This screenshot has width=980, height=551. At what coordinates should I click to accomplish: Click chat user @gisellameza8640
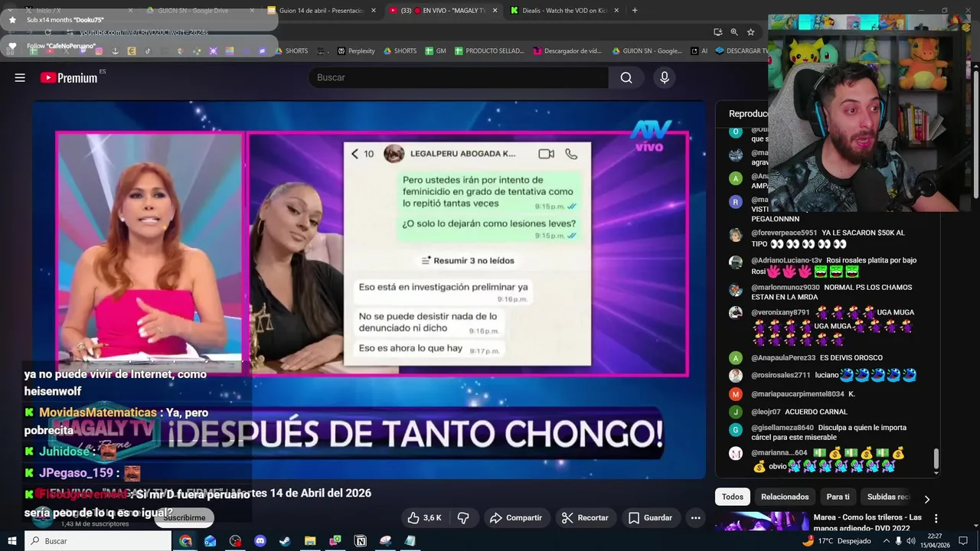782,428
